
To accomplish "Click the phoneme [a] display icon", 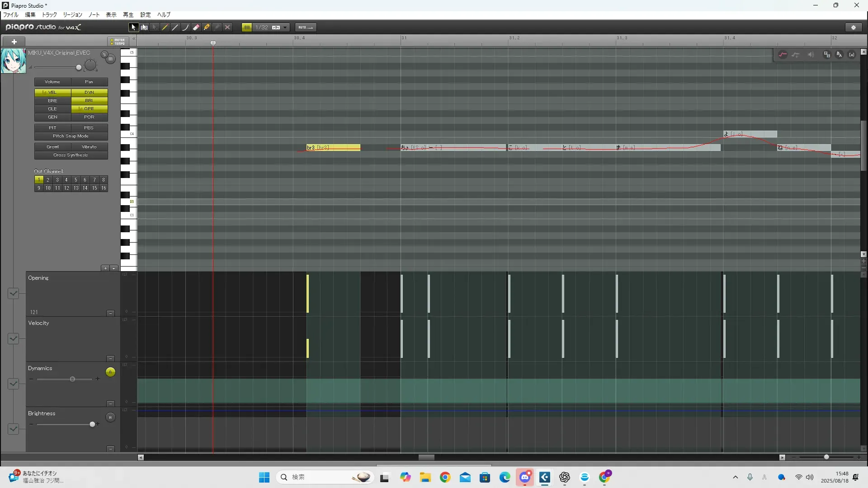I will tap(852, 55).
